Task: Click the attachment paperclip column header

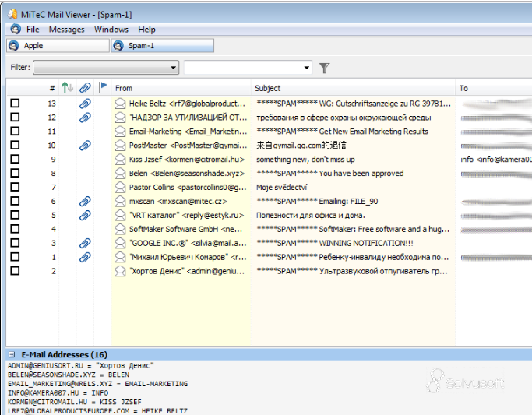Action: pyautogui.click(x=85, y=88)
